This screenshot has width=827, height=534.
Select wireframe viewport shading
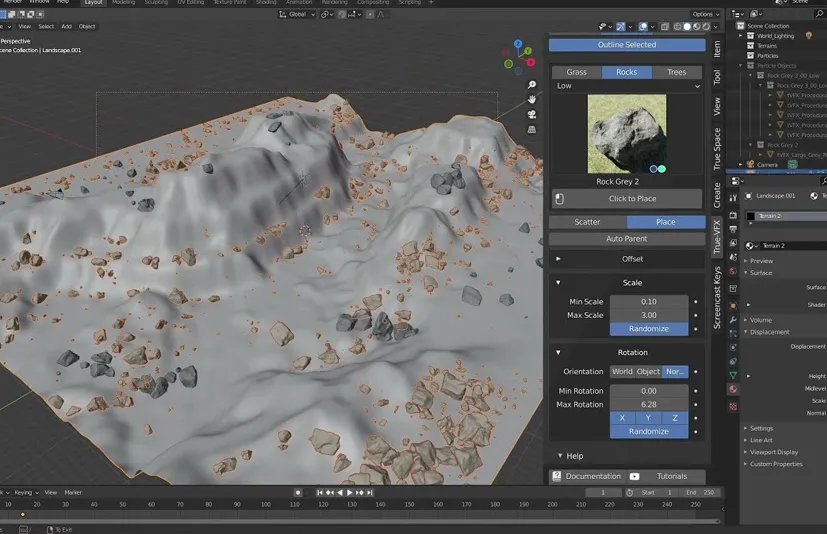point(677,26)
